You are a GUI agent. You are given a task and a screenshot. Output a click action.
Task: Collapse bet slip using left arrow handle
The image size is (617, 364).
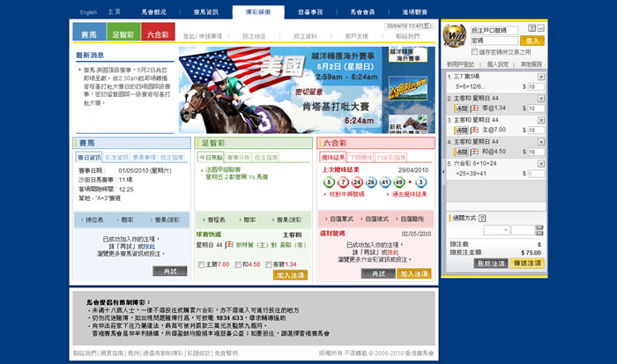click(x=443, y=172)
